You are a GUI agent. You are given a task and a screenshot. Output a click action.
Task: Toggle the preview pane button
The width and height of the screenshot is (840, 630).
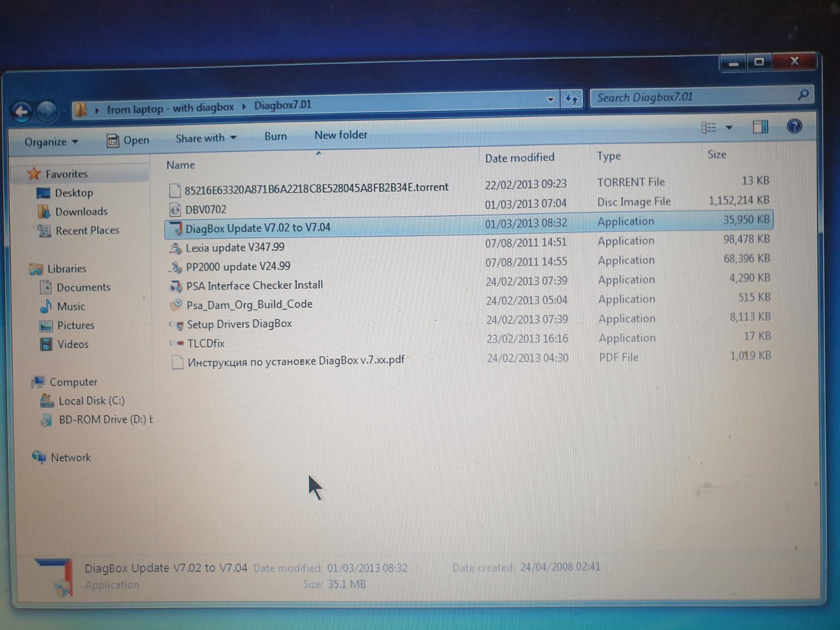click(x=760, y=127)
